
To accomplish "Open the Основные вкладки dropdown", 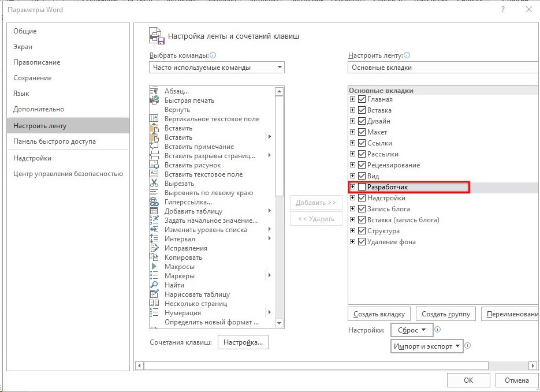I will 444,68.
